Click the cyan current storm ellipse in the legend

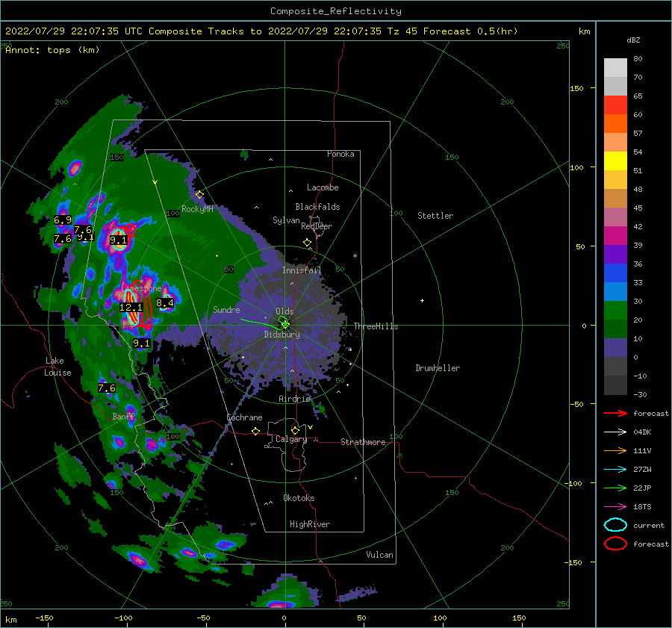pyautogui.click(x=615, y=525)
